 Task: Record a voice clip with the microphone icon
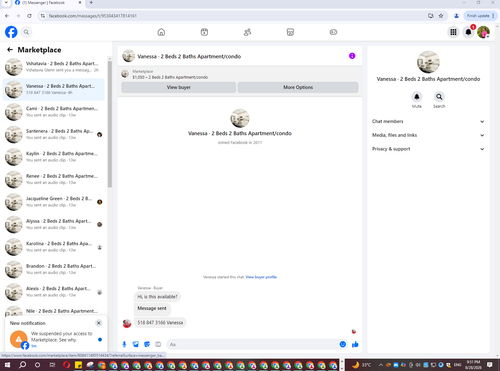click(124, 344)
